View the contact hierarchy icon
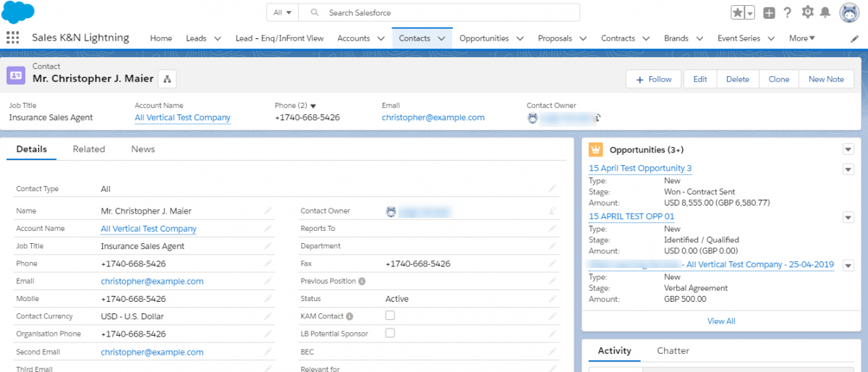 click(x=166, y=79)
